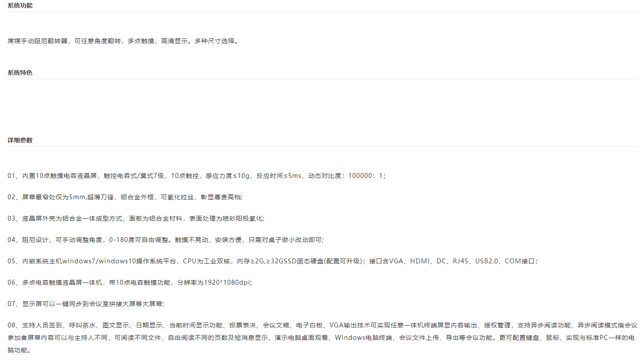The image size is (644, 363).
Task: Click the phrase 喷砂阳极氧化 in line 03
Action: pyautogui.click(x=245, y=218)
